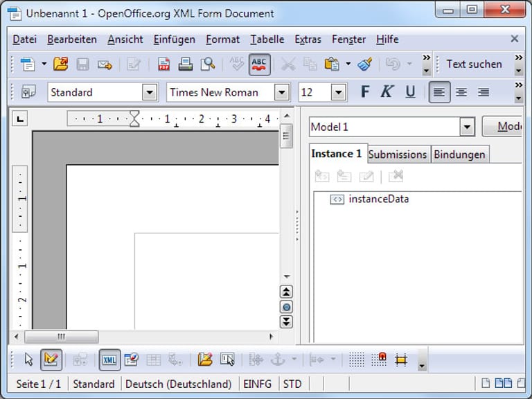Screen dimensions: 532x399
Task: Toggle bold F formatting
Action: point(365,91)
